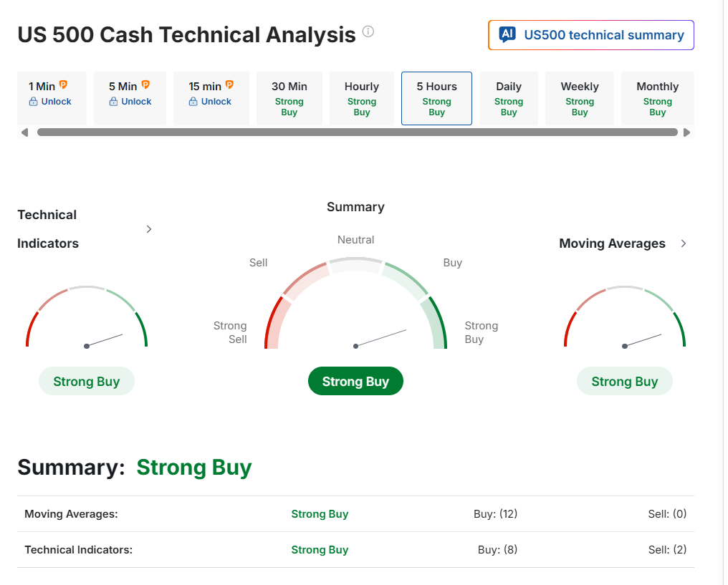Click the center Summary Strong Buy button
The height and width of the screenshot is (585, 728).
coord(355,382)
